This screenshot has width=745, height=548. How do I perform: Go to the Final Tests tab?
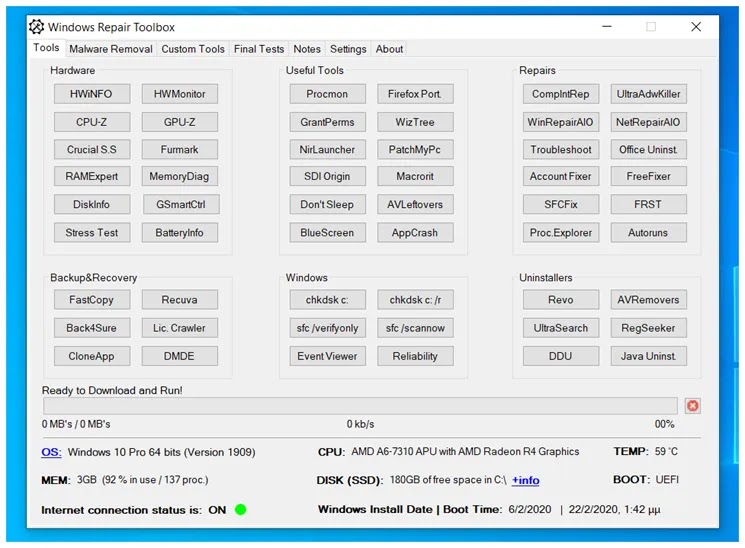tap(259, 49)
